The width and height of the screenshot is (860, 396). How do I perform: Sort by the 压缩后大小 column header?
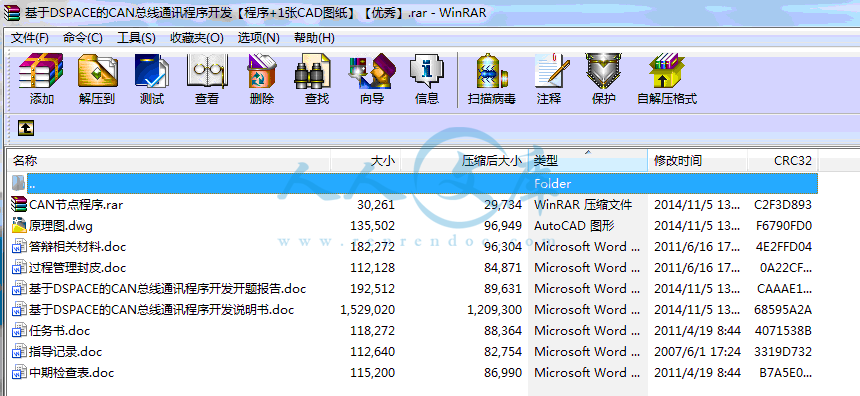(x=465, y=161)
